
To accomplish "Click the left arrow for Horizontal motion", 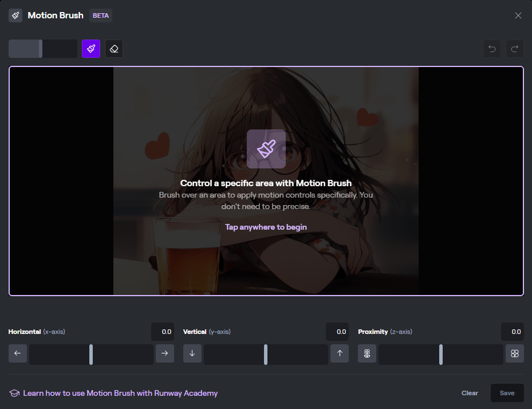I will [x=18, y=353].
